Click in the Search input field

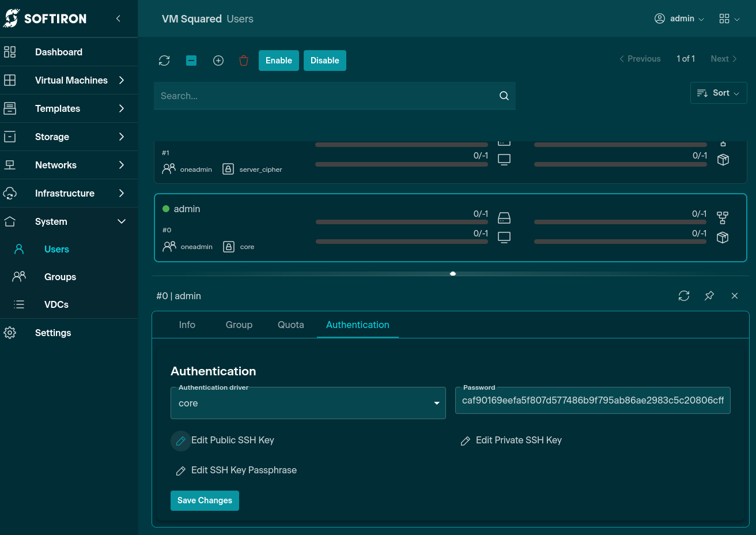[326, 96]
